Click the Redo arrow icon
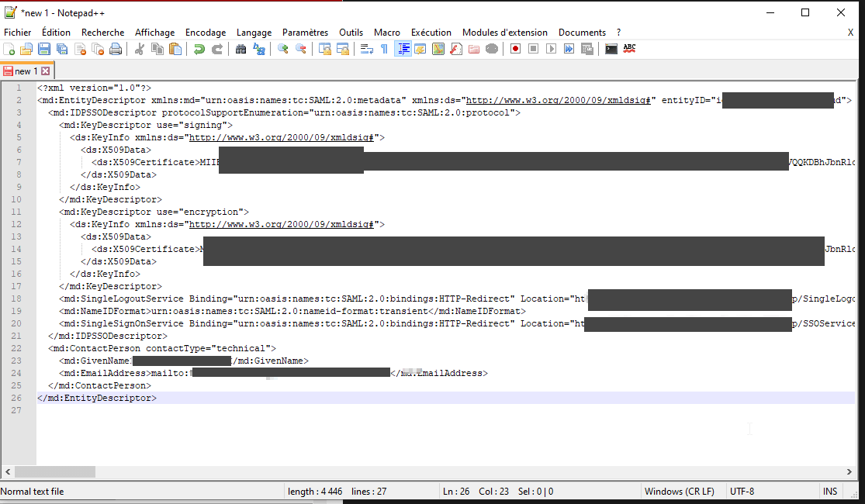Viewport: 865px width, 504px height. coord(216,49)
